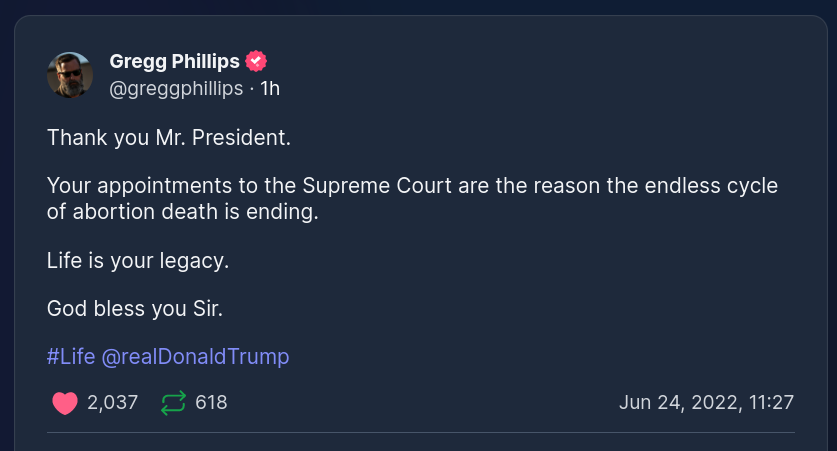This screenshot has height=451, width=837.
Task: Click the red verified badge
Action: point(256,62)
